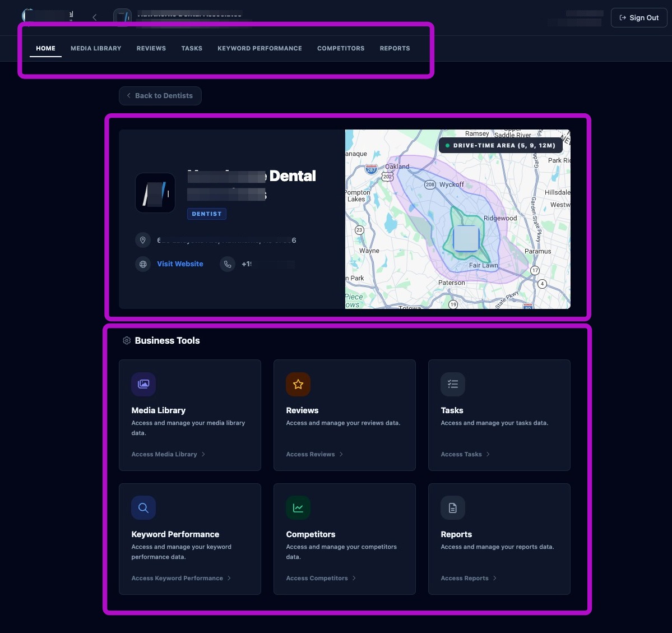Click the Business Tools heading
Viewport: 672px width, 633px height.
pos(167,340)
